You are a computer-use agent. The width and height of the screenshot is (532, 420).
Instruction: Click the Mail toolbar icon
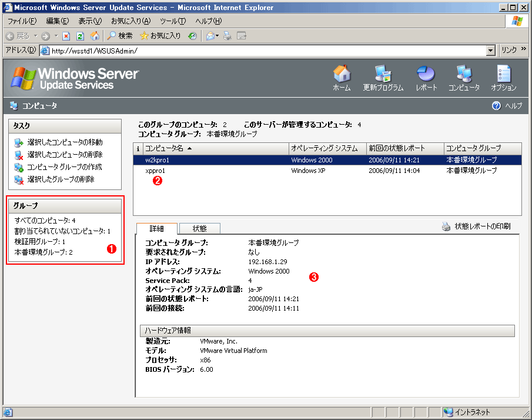point(210,36)
